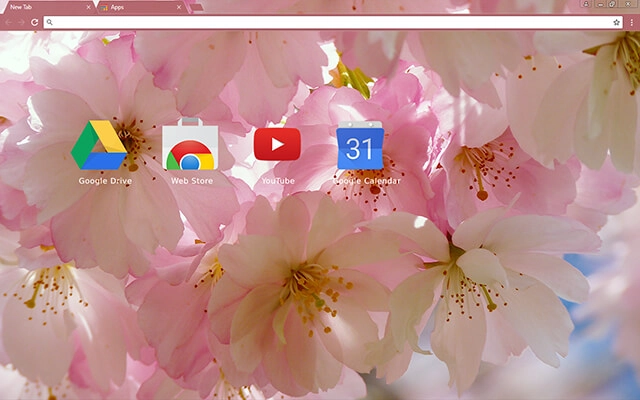
Task: Click the YouTube label text
Action: [278, 181]
